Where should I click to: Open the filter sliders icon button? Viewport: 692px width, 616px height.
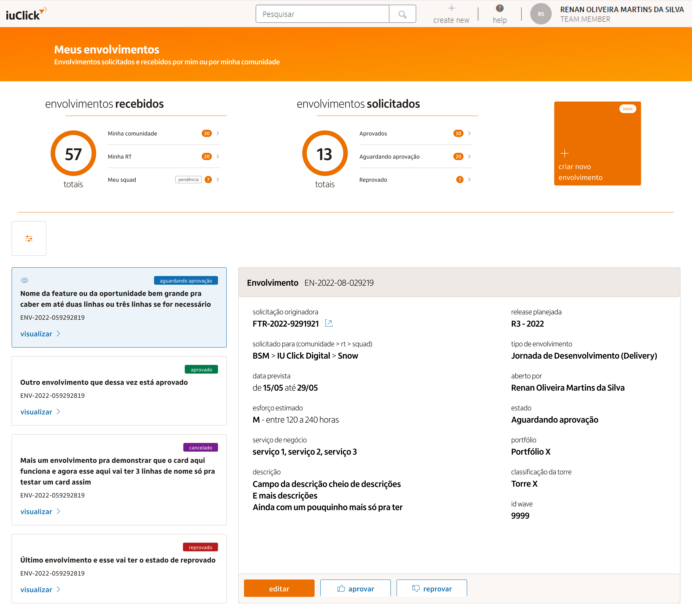29,238
